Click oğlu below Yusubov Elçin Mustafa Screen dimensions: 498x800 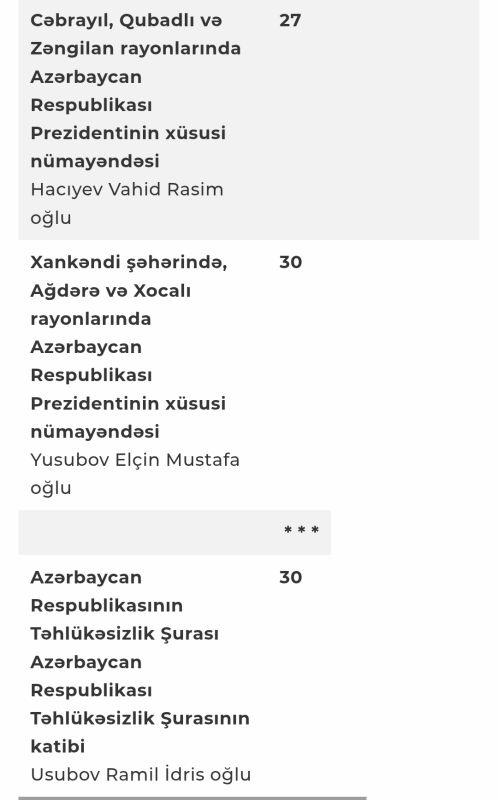pyautogui.click(x=51, y=488)
